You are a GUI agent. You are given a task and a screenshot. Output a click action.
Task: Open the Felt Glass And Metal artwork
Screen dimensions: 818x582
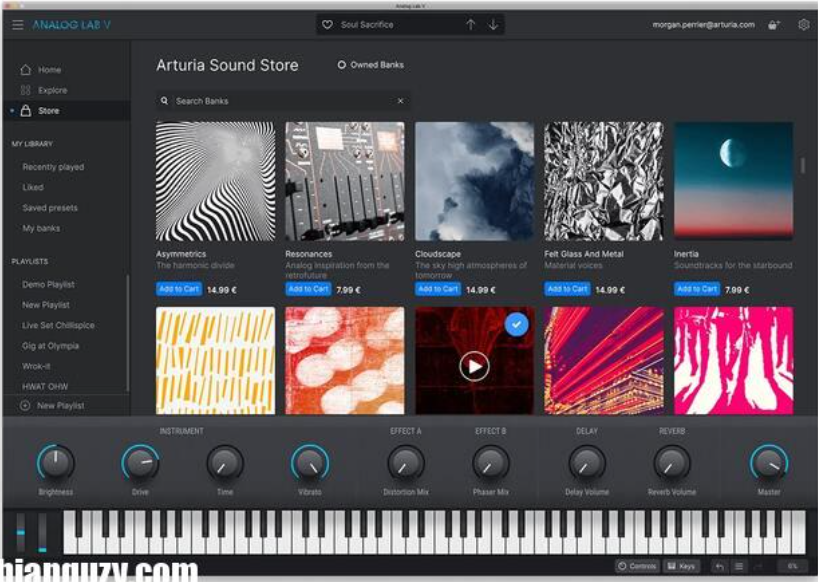[x=604, y=181]
